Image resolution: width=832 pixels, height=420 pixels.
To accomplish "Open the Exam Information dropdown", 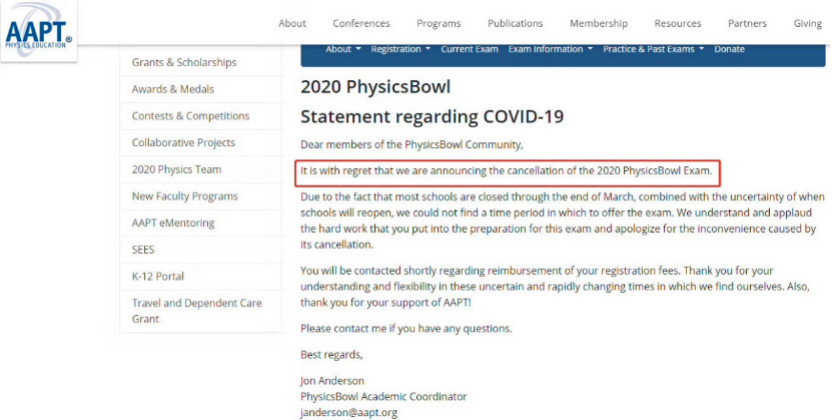I will (550, 49).
